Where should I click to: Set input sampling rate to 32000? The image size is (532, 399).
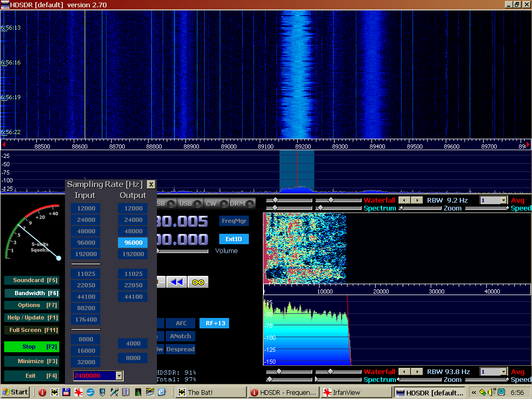(x=86, y=362)
